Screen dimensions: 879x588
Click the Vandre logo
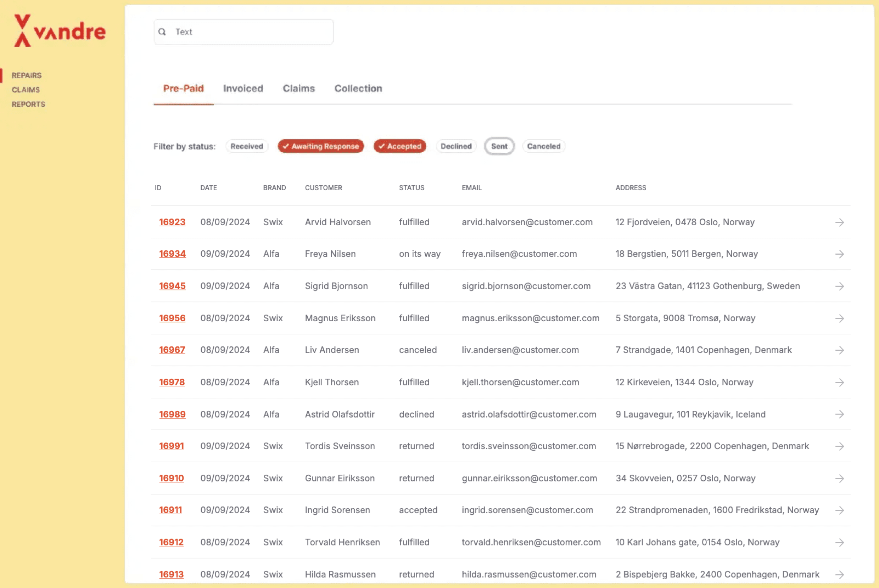point(60,31)
